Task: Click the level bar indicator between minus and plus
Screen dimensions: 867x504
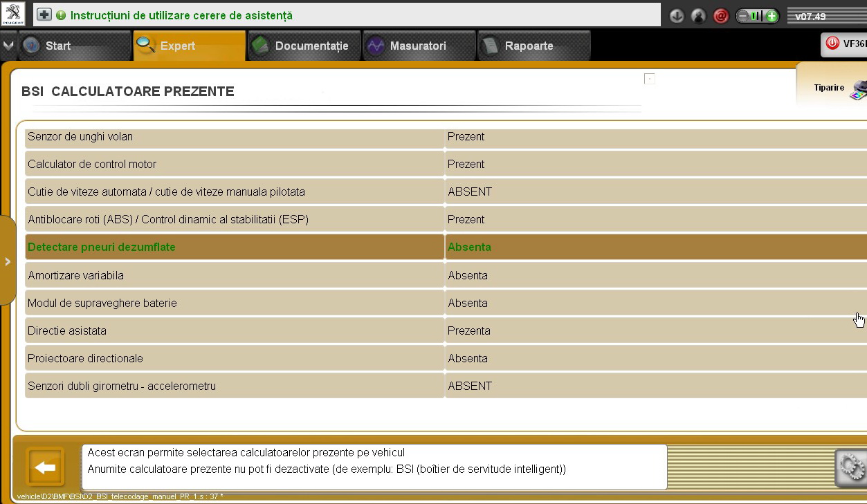Action: click(757, 16)
